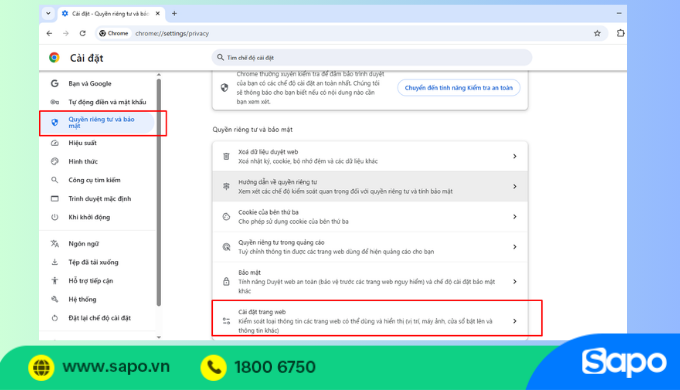Click the speedometer icon for Hiệu suất
This screenshot has height=390, width=680.
coord(55,143)
